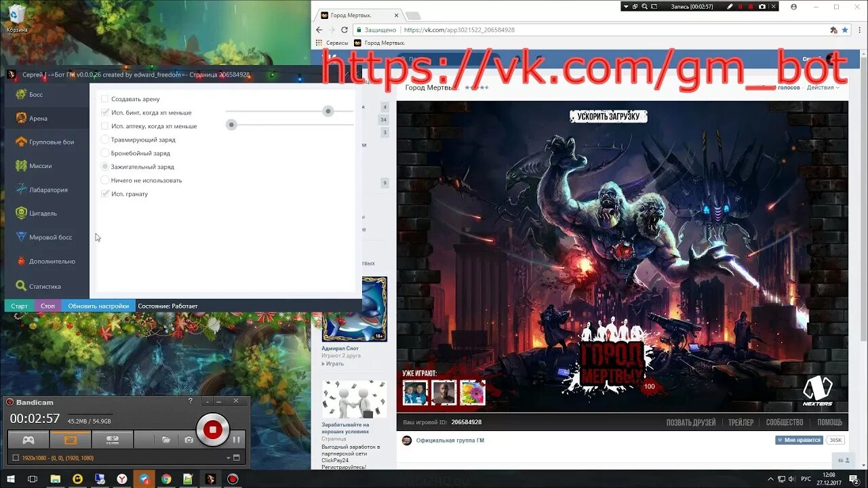Open the Босс section in bot sidebar
This screenshot has height=488, width=868.
pos(46,95)
